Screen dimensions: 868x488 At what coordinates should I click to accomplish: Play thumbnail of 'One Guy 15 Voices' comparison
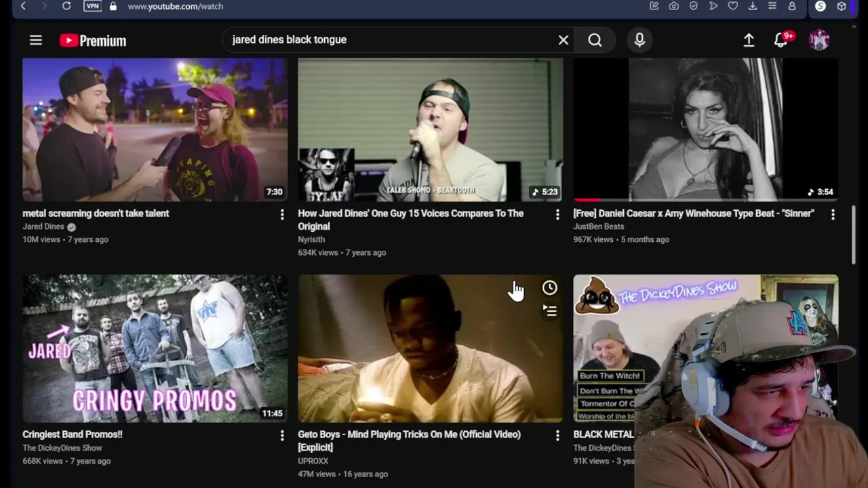tap(430, 129)
